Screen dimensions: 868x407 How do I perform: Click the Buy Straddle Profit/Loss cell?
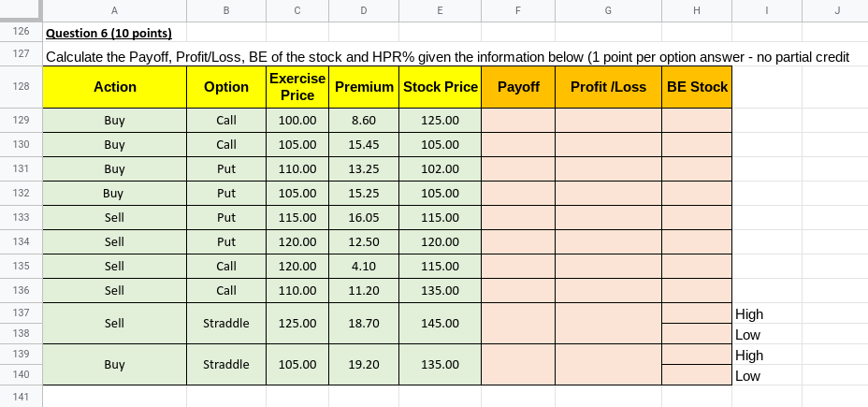pos(608,364)
